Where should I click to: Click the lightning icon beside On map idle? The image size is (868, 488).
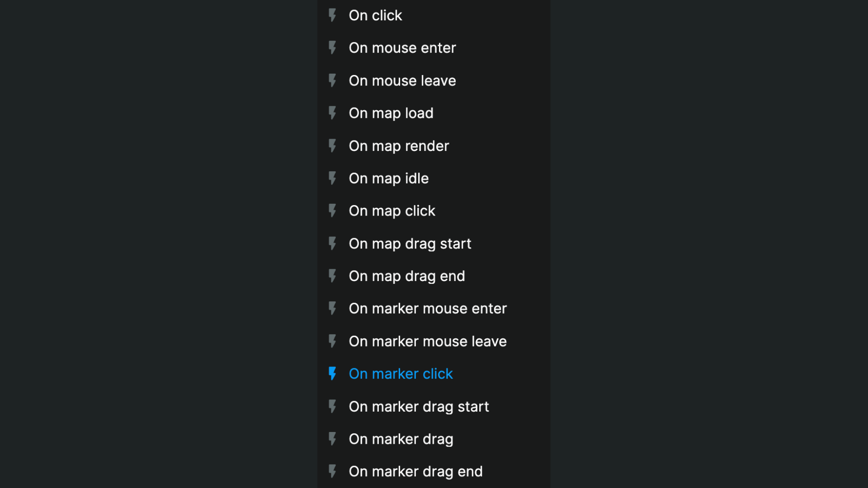pyautogui.click(x=332, y=178)
